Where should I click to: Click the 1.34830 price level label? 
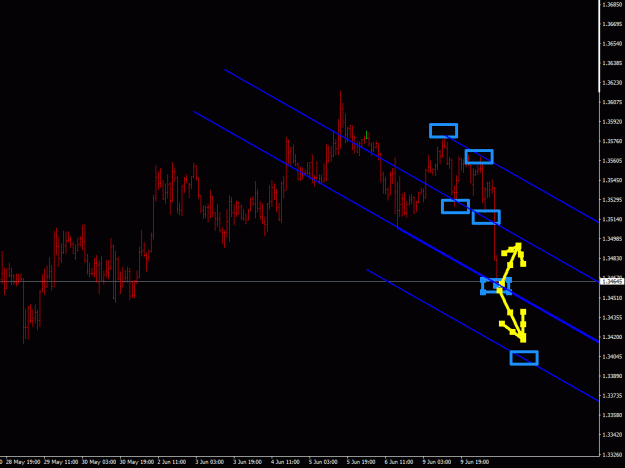click(613, 258)
